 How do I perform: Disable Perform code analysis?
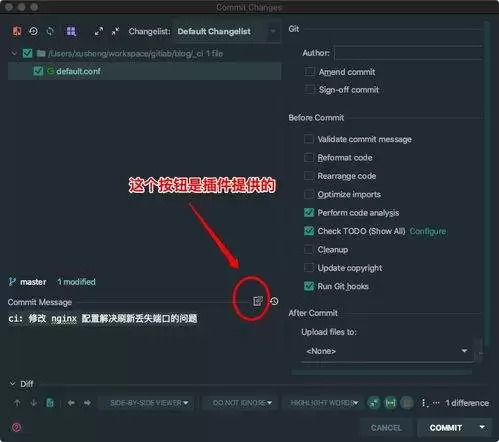click(x=309, y=213)
